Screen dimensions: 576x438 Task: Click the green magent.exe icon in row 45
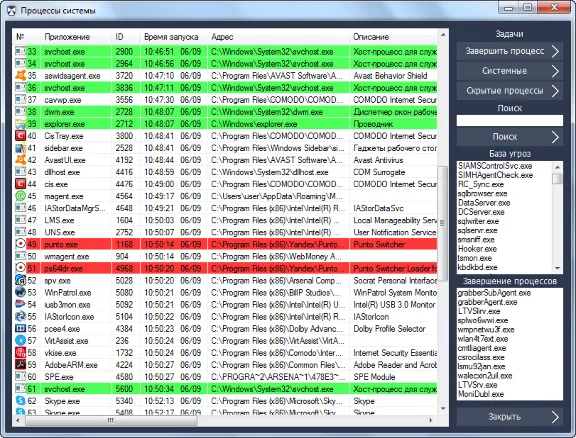tap(20, 196)
